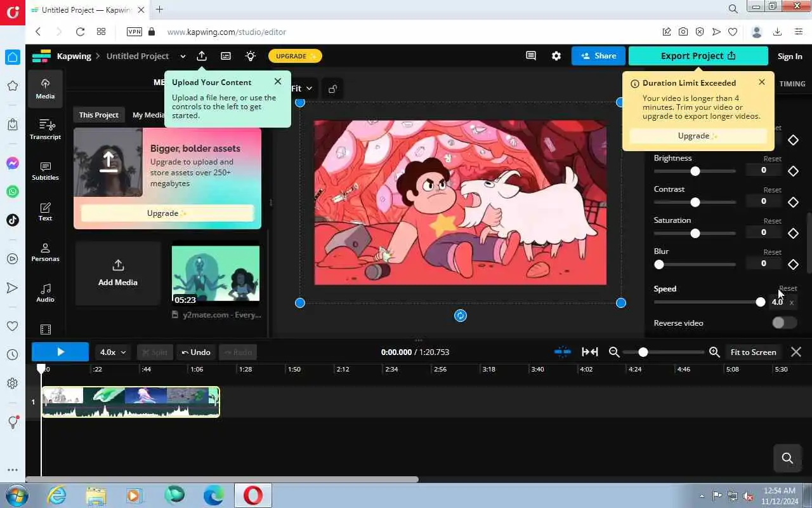
Task: Open the Fit zoom dropdown
Action: 302,88
